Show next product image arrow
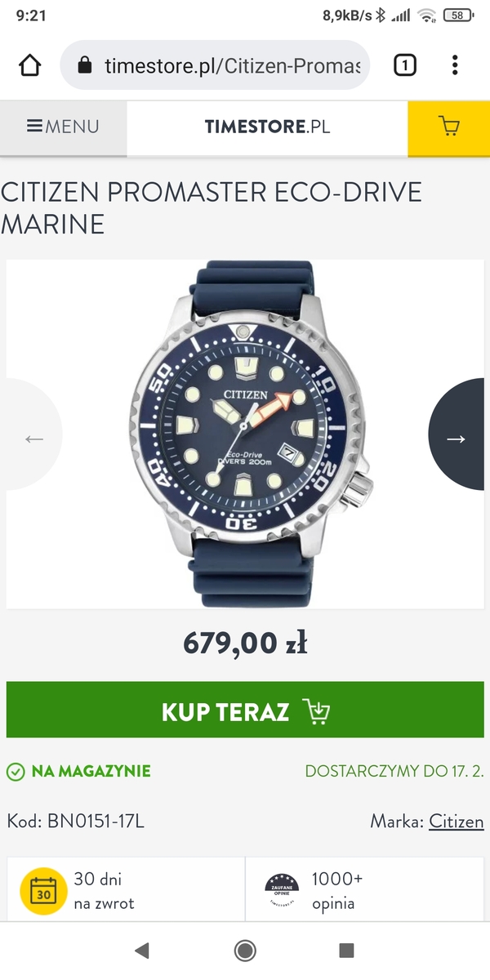 pyautogui.click(x=459, y=439)
